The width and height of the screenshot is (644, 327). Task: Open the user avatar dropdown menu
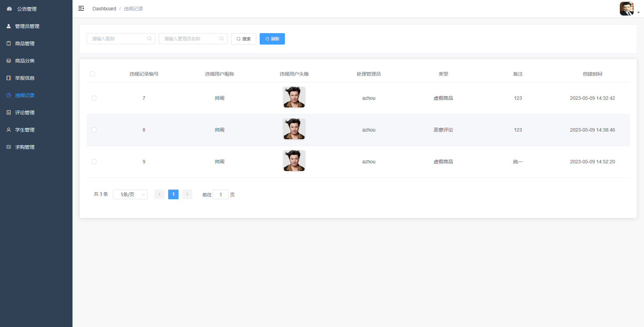[x=629, y=9]
